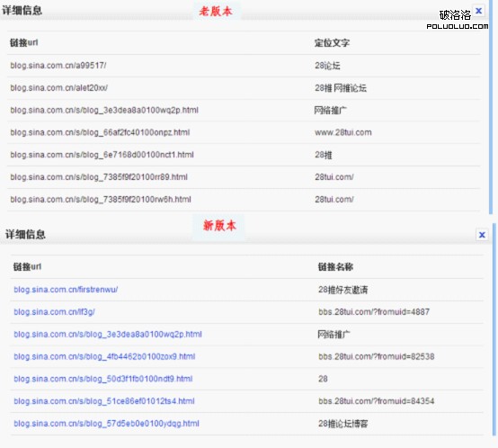Select blog.sina.com.cn/a99517/ row
Image resolution: width=498 pixels, height=448 pixels.
pos(244,66)
